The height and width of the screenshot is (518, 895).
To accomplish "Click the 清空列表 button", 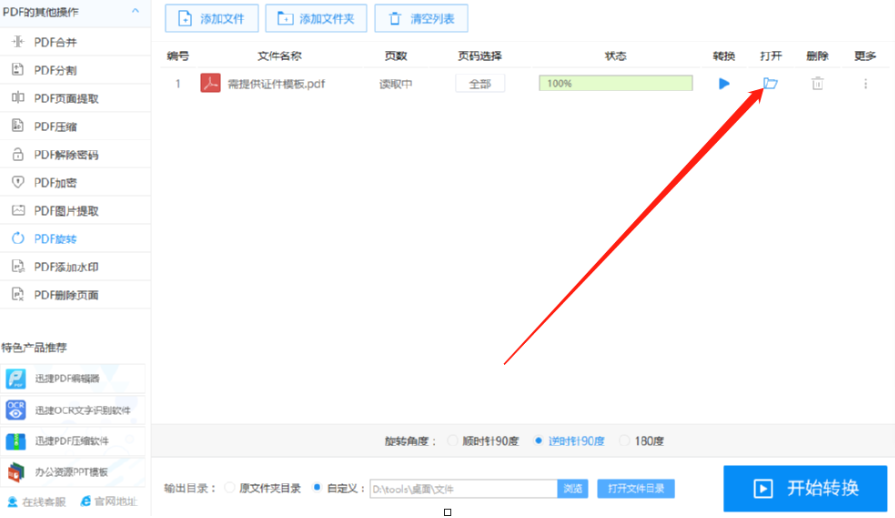I will 421,19.
